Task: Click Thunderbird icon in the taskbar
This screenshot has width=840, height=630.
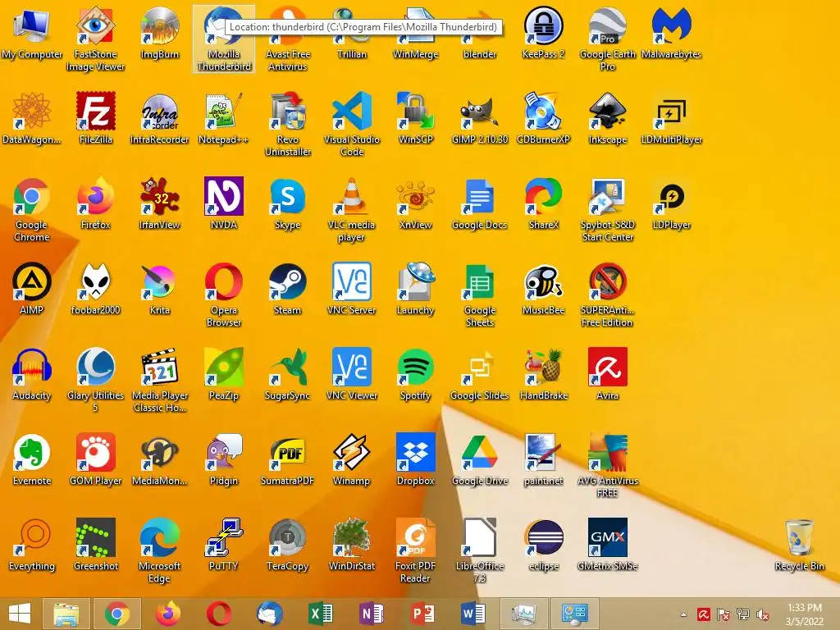Action: (x=269, y=614)
